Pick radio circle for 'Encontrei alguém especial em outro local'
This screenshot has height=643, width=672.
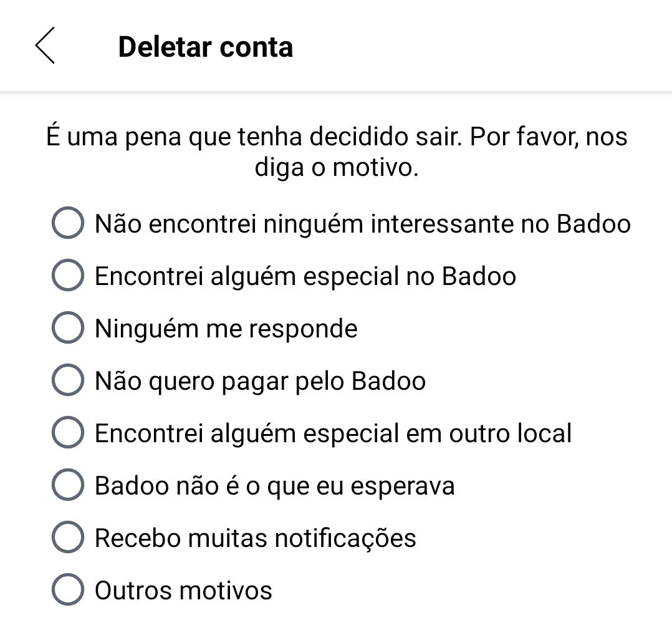point(68,432)
